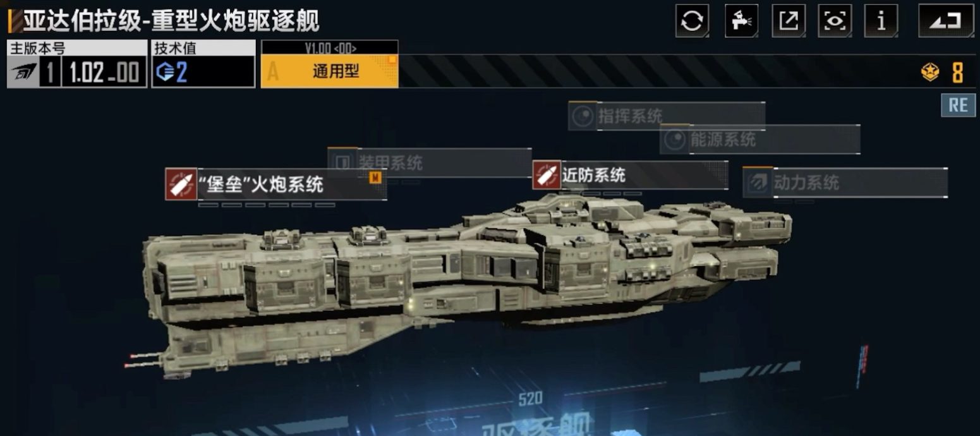Viewport: 980px width, 436px height.
Task: Open the spray paint customization icon
Action: 741,21
